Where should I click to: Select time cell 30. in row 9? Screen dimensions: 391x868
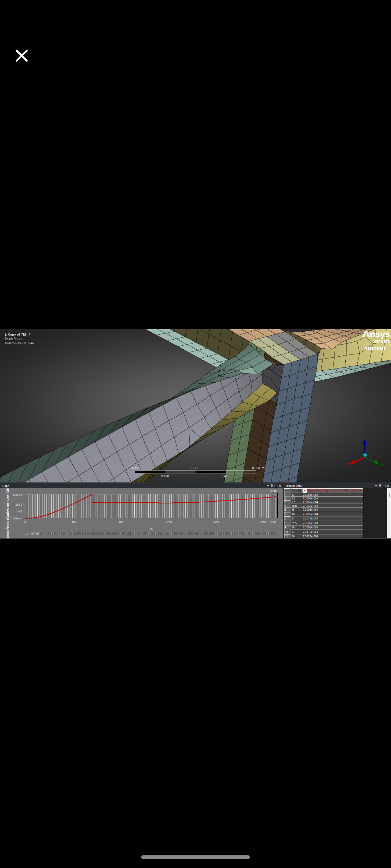pyautogui.click(x=297, y=527)
